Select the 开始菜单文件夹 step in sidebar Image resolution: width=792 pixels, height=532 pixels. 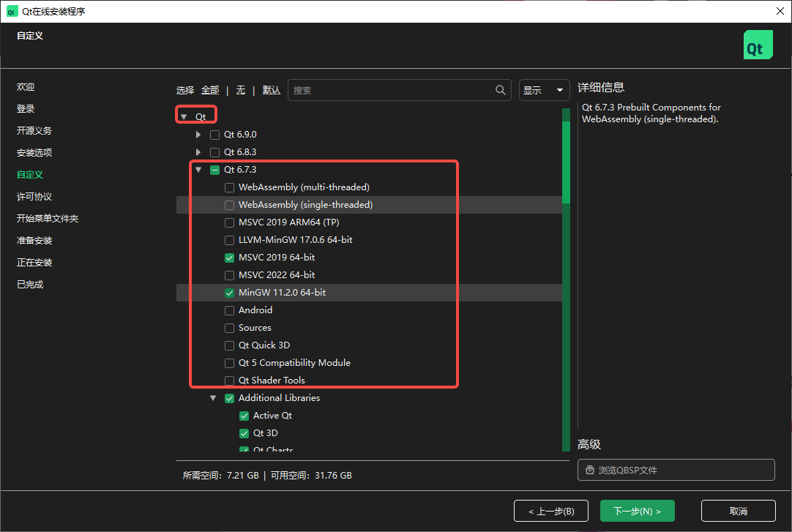48,219
